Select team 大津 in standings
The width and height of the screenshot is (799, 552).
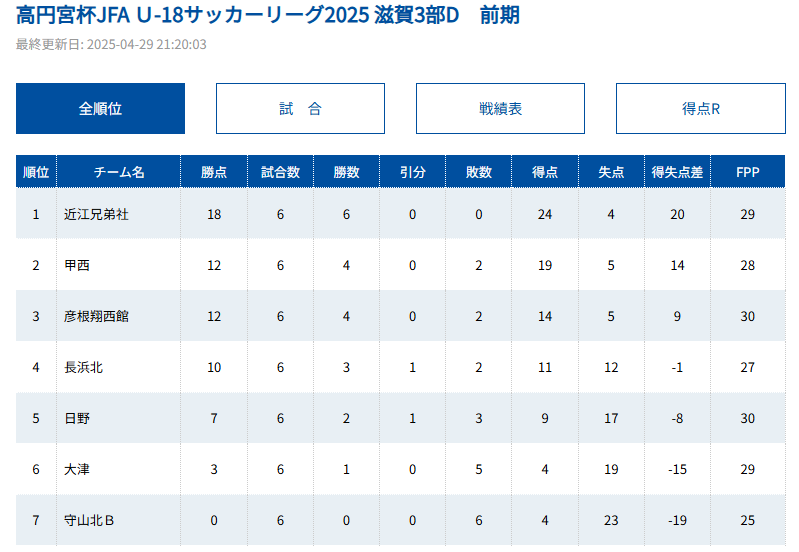77,469
